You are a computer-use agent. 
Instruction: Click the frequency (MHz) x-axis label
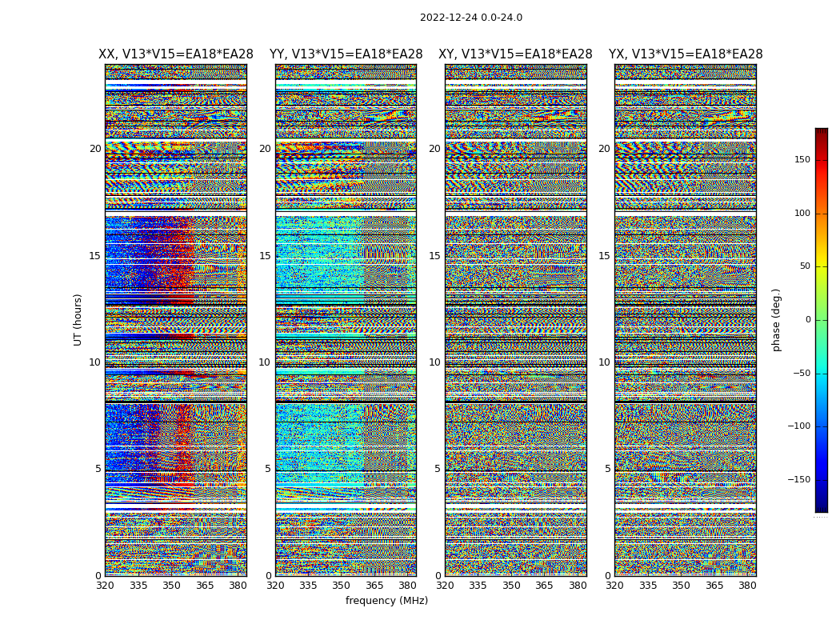(386, 600)
